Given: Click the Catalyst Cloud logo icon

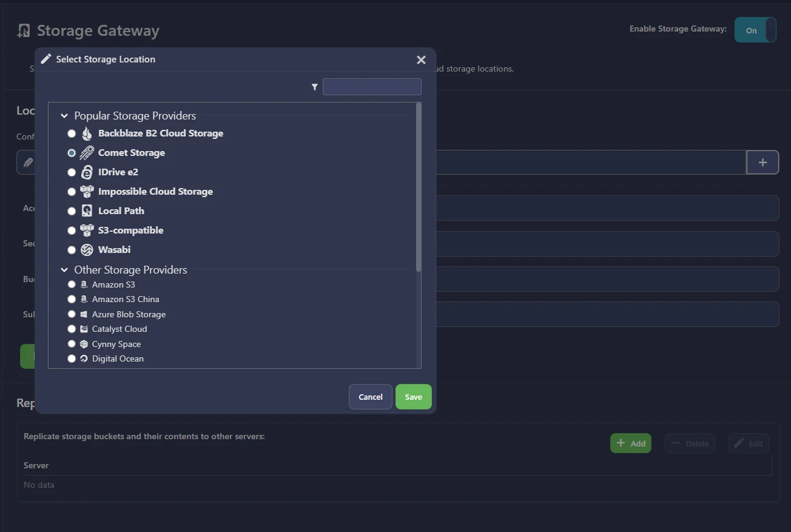Looking at the screenshot, I should 84,329.
